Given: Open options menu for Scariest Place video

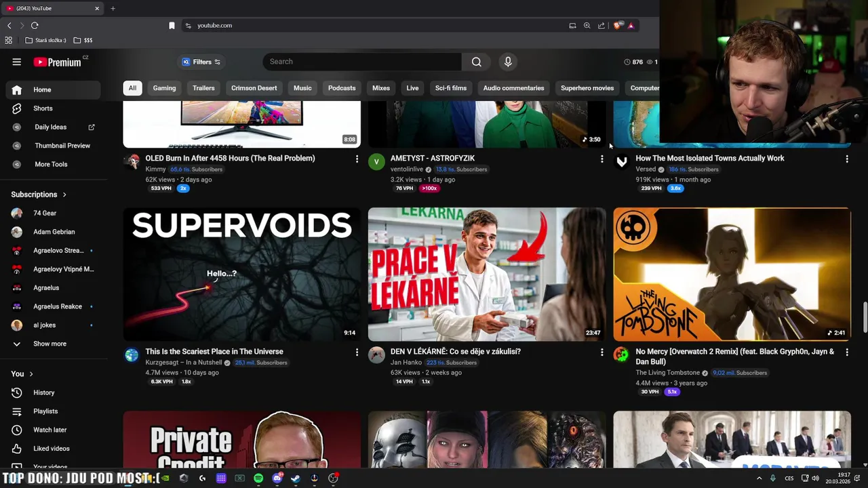Looking at the screenshot, I should click(x=357, y=352).
